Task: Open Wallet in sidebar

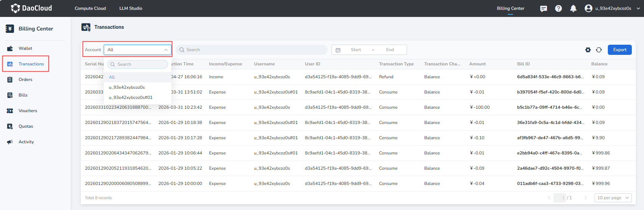Action: pyautogui.click(x=25, y=48)
